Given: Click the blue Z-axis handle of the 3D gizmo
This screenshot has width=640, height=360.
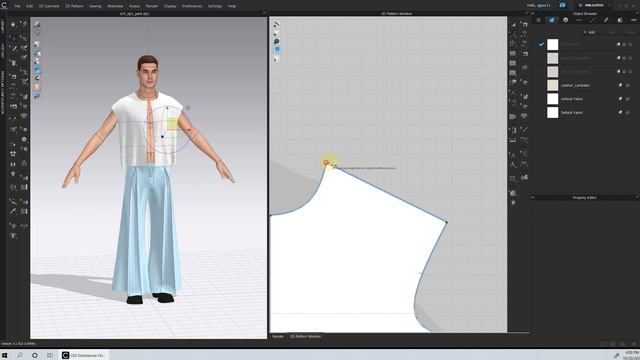Looking at the screenshot, I should click(162, 137).
